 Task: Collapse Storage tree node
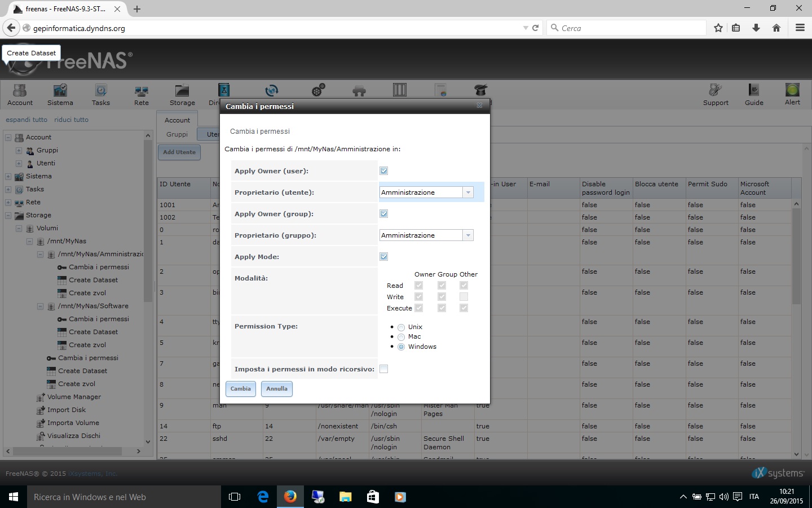[8, 215]
